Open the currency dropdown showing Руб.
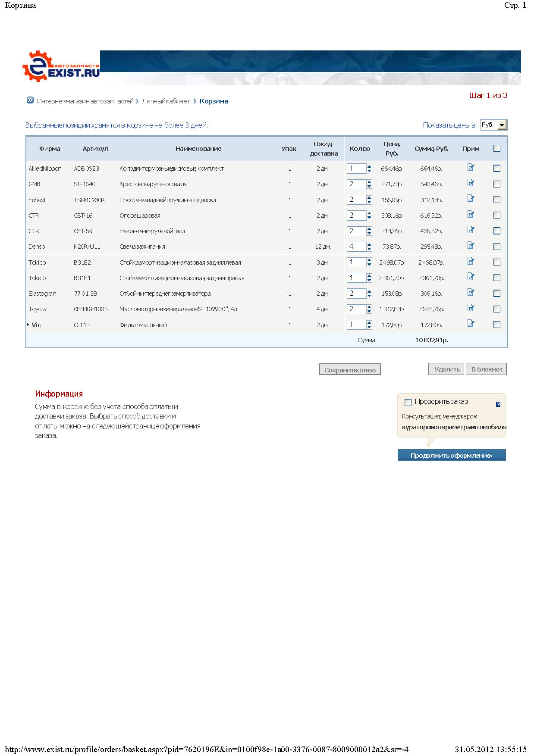Screen dimensions: 534x756 click(502, 125)
